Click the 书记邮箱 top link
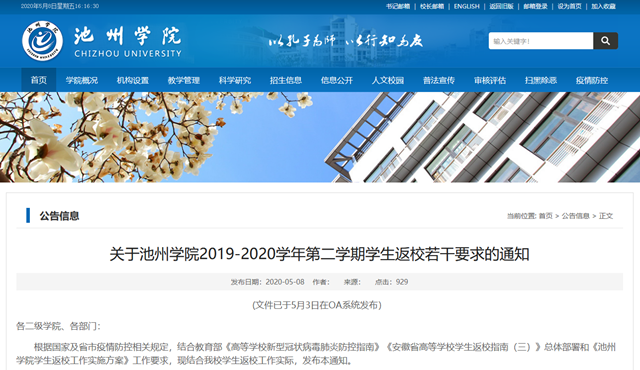Viewport: 640px width, 370px height. coord(398,6)
